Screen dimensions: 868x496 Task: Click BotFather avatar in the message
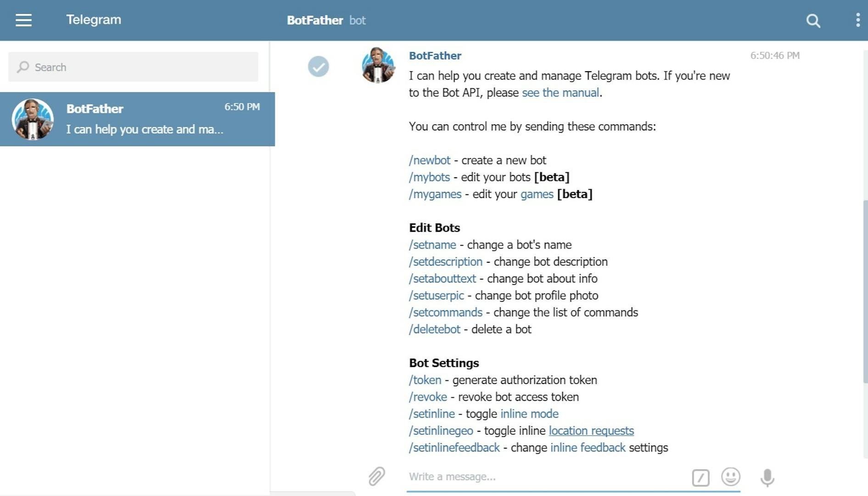click(x=378, y=65)
